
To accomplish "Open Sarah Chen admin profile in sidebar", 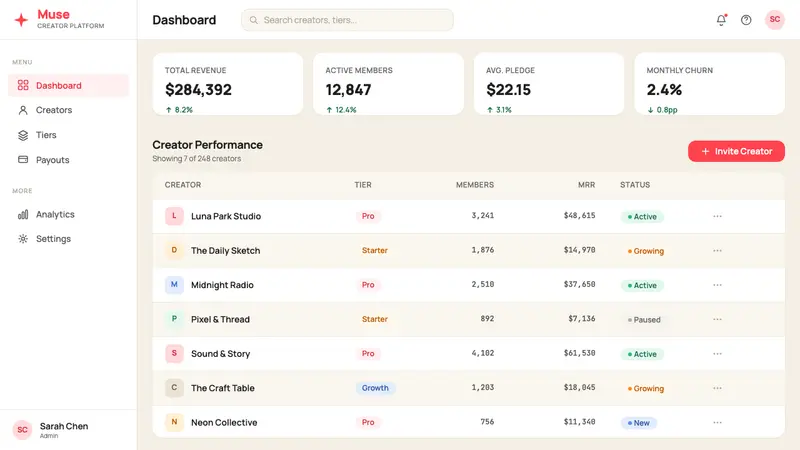I will tap(68, 430).
